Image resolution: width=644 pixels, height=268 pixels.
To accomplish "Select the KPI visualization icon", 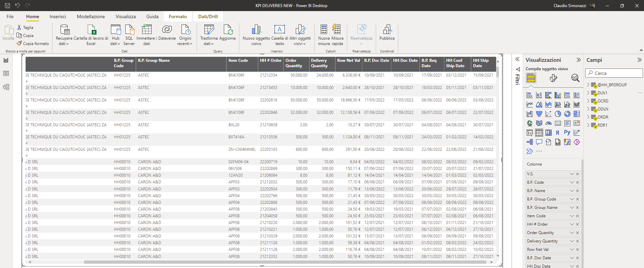I will [576, 123].
